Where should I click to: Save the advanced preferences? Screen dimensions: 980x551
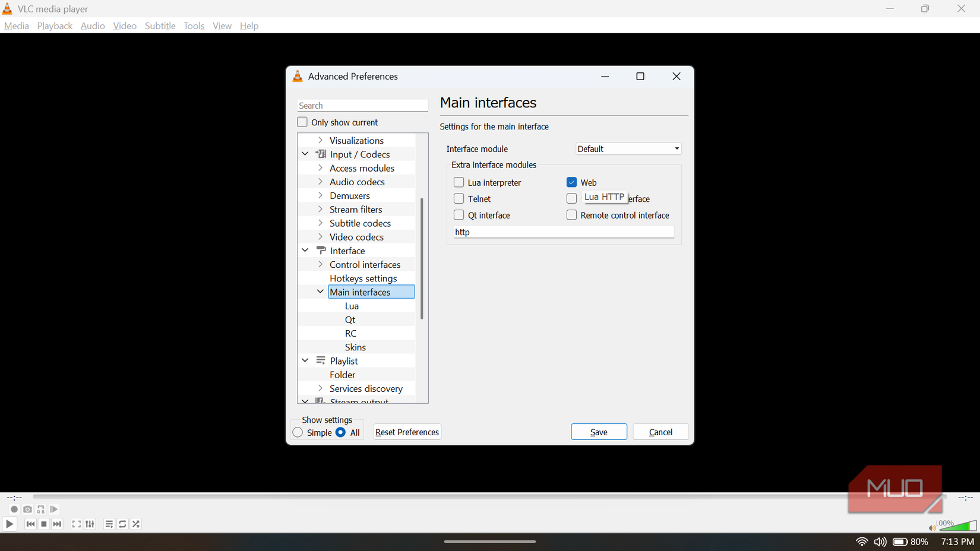pos(599,432)
